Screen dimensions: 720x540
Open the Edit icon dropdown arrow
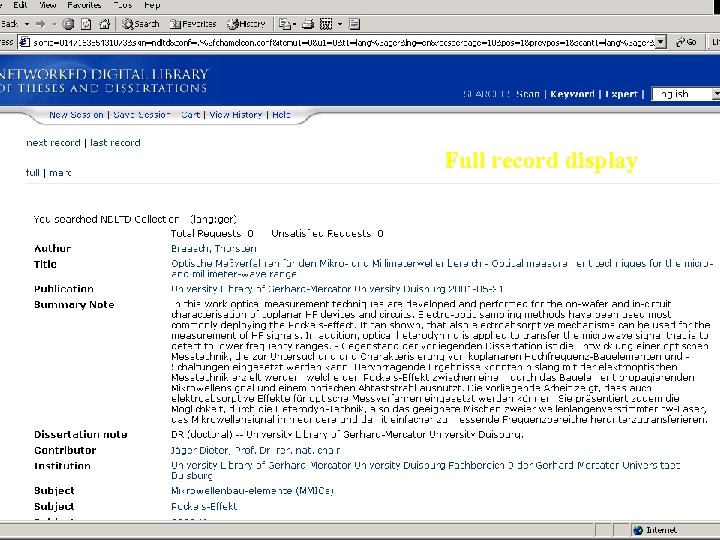(x=340, y=24)
